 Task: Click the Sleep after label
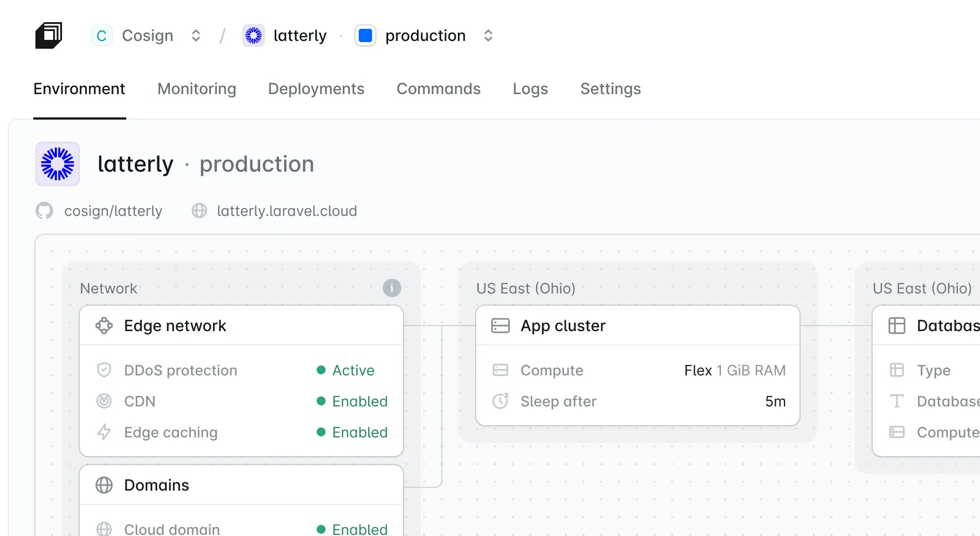point(558,401)
